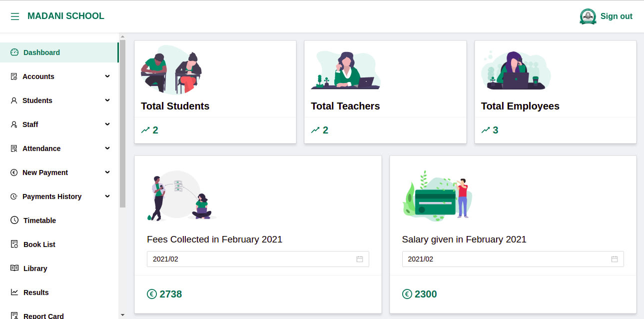This screenshot has height=319, width=644.
Task: Expand the Students submenu arrow
Action: click(x=107, y=100)
